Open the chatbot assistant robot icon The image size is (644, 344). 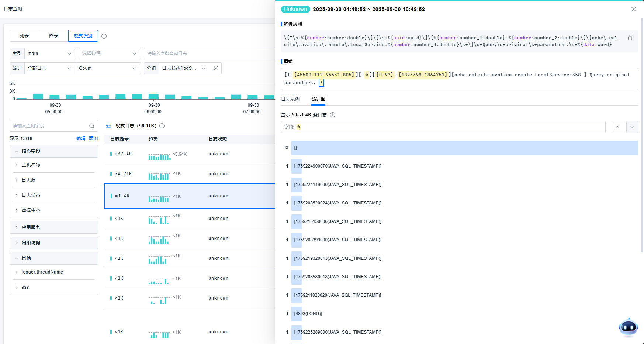tap(628, 327)
